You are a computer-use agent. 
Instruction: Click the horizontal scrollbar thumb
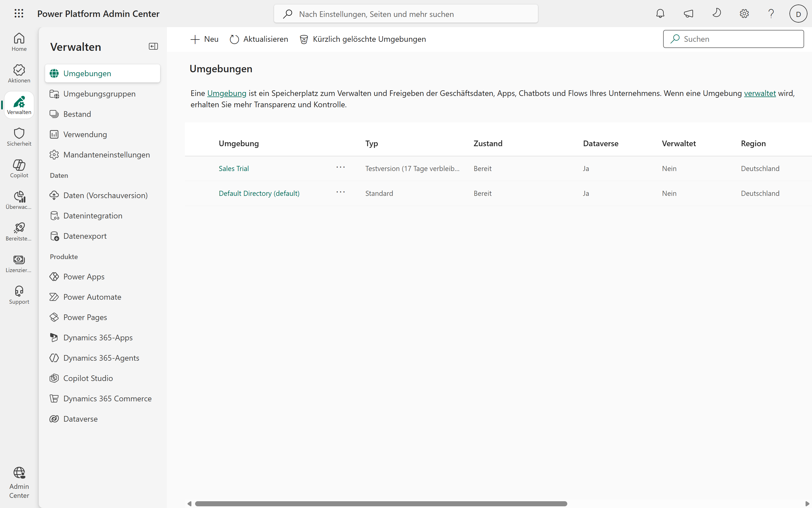[381, 503]
